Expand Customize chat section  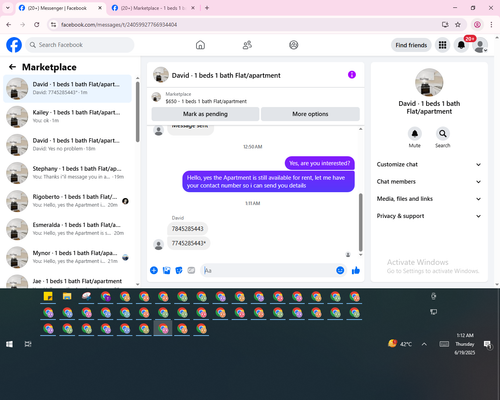point(429,164)
